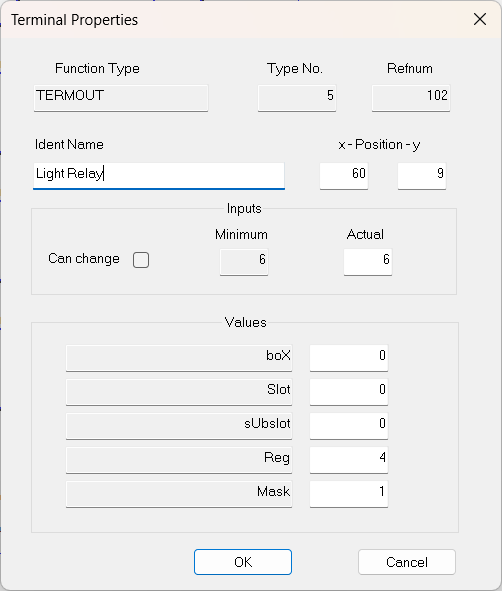Focus the Ident Name text field
Screen dimensions: 502x591
pyautogui.click(x=159, y=175)
